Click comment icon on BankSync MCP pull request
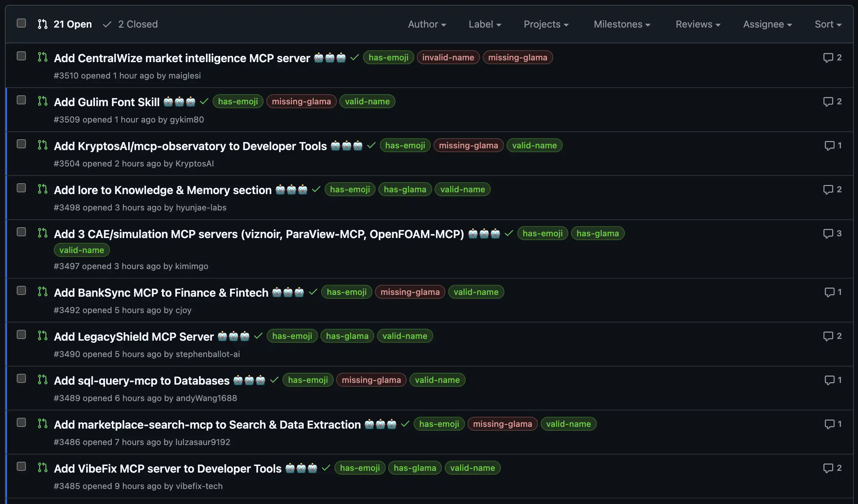This screenshot has height=504, width=858. coord(829,292)
